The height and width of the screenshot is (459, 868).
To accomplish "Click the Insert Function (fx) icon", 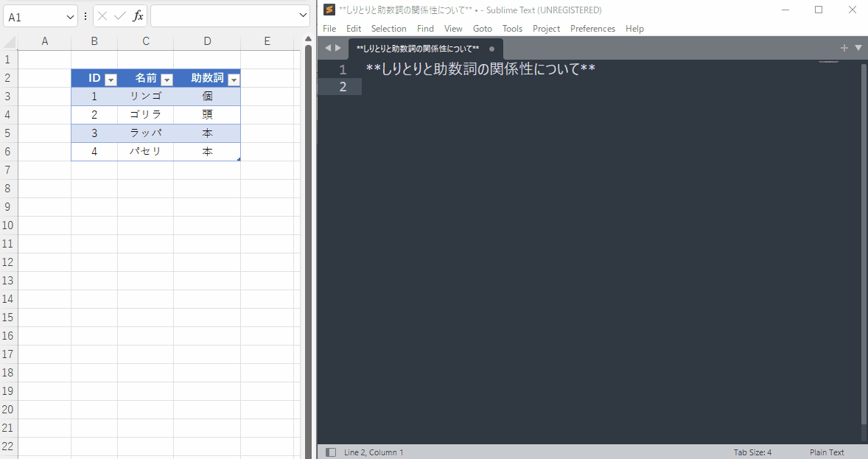I will tap(136, 15).
